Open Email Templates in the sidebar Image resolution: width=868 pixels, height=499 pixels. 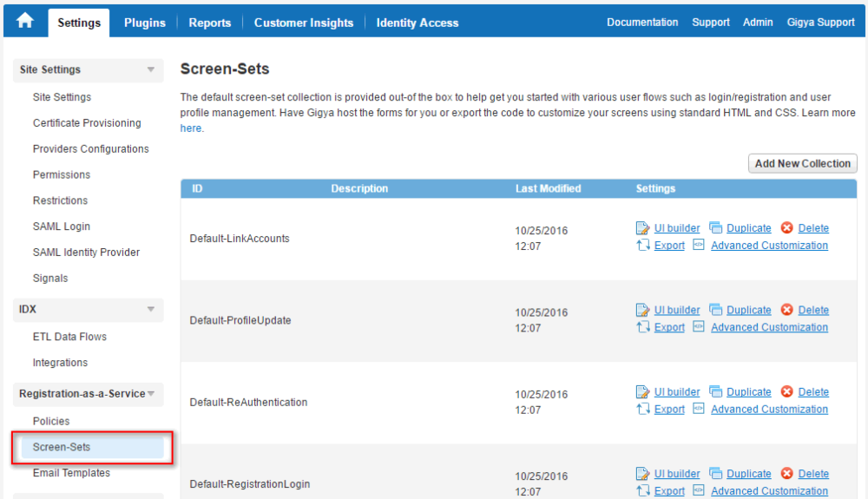click(x=71, y=473)
